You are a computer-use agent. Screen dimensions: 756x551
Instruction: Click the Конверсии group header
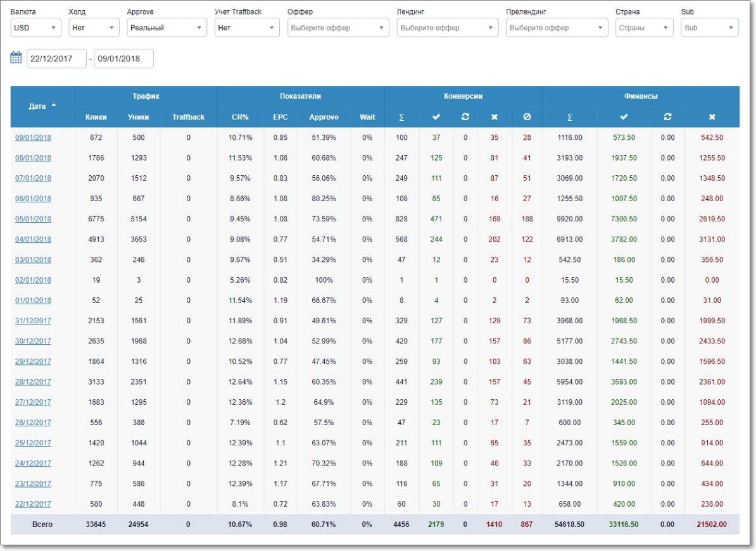click(x=463, y=96)
